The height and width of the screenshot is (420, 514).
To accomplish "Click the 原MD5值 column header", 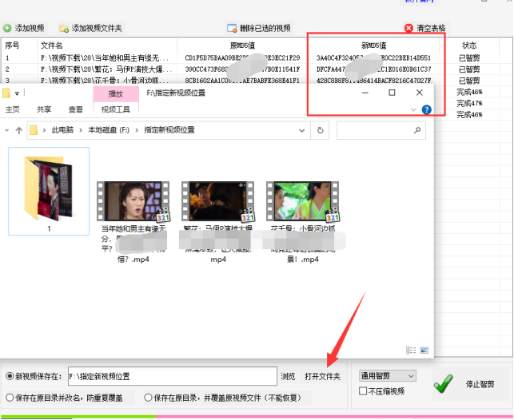I will (x=242, y=46).
